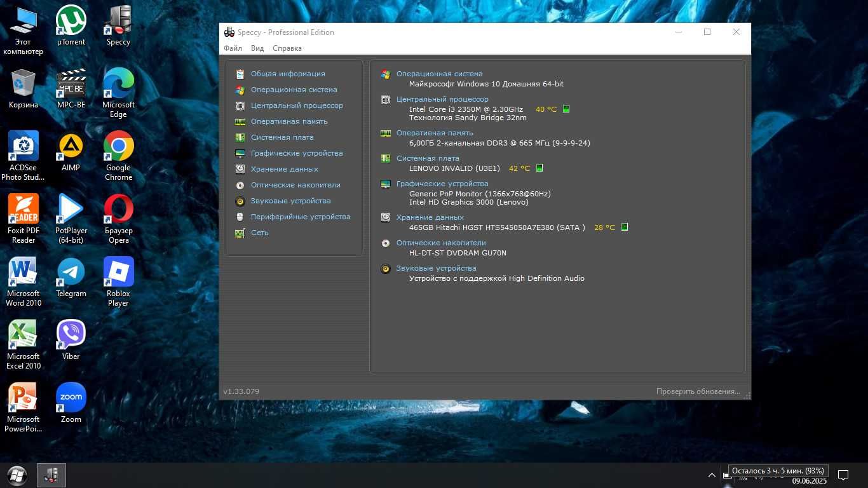
Task: Click the Центральный процессор summary heading
Action: (442, 99)
